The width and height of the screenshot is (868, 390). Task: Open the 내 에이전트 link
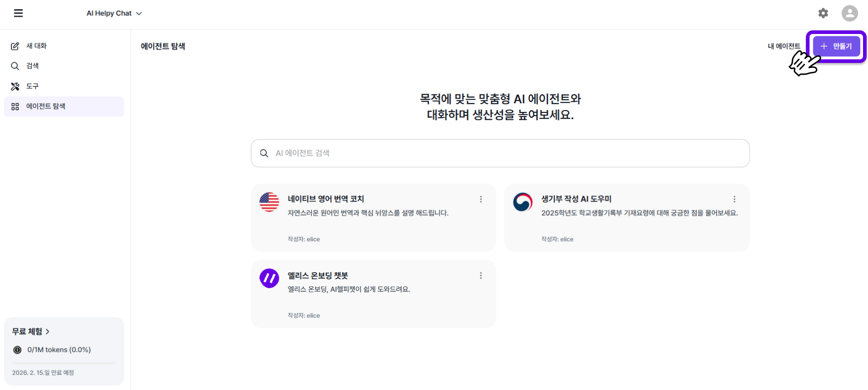click(x=784, y=46)
